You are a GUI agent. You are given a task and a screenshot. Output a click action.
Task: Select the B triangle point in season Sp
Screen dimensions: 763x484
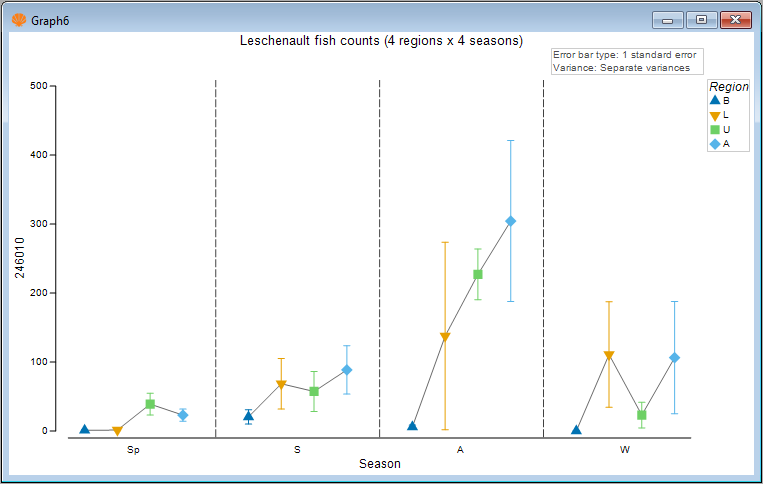(84, 429)
